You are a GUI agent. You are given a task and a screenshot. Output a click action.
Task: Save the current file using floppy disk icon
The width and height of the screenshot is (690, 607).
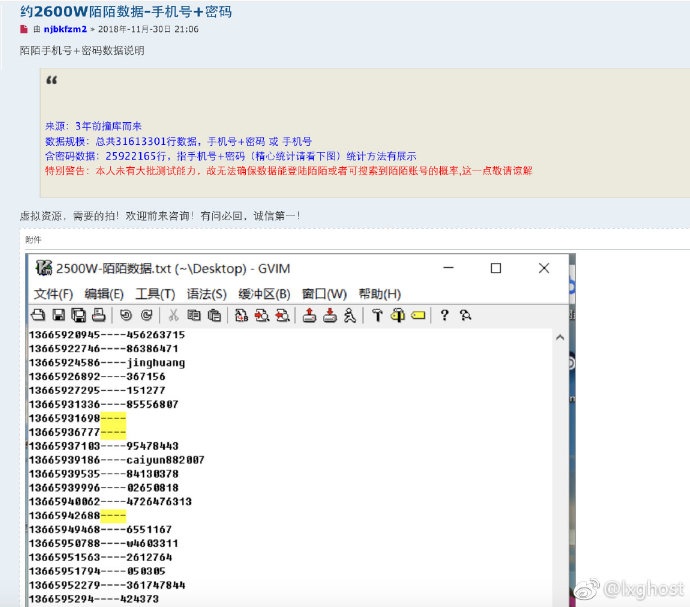click(56, 316)
